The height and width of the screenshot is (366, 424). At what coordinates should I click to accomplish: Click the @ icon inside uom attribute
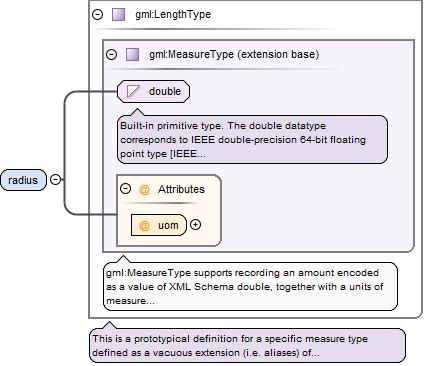click(x=144, y=225)
